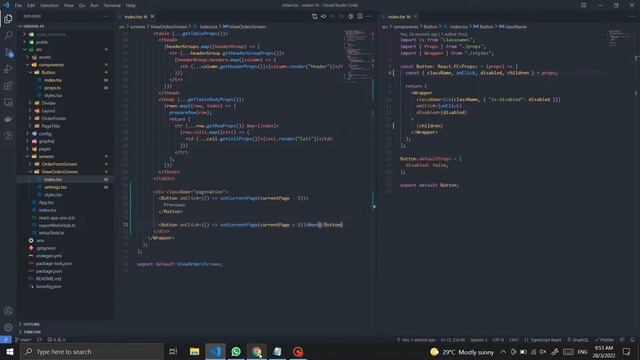Click the synchronize changes icon in the status bar
Viewport: 640px width, 360px height.
39,340
